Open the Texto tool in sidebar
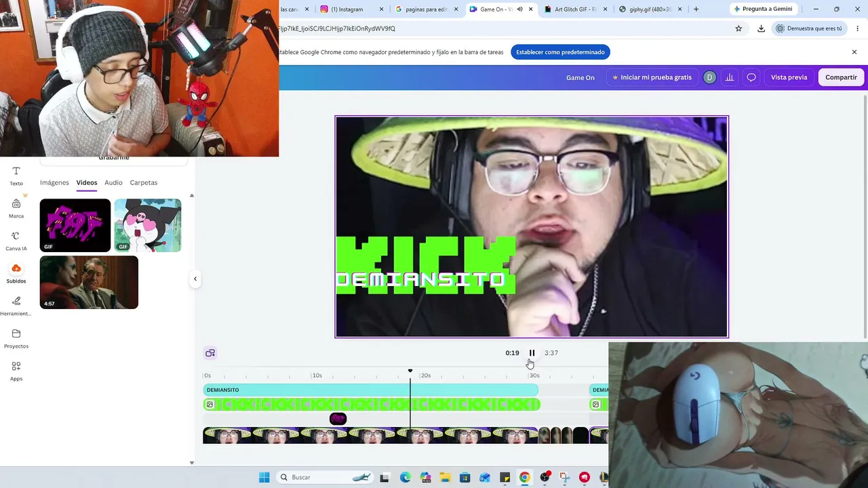Screen dimensions: 868x488 click(16, 176)
